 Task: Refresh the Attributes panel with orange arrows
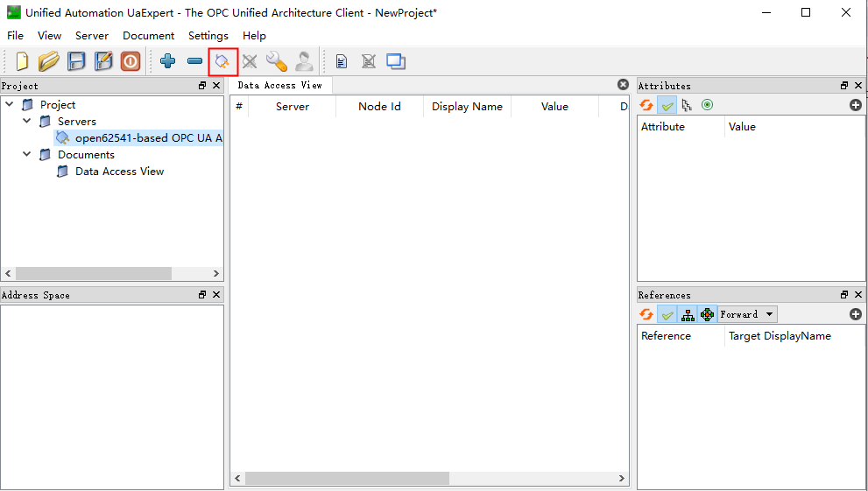(x=646, y=105)
